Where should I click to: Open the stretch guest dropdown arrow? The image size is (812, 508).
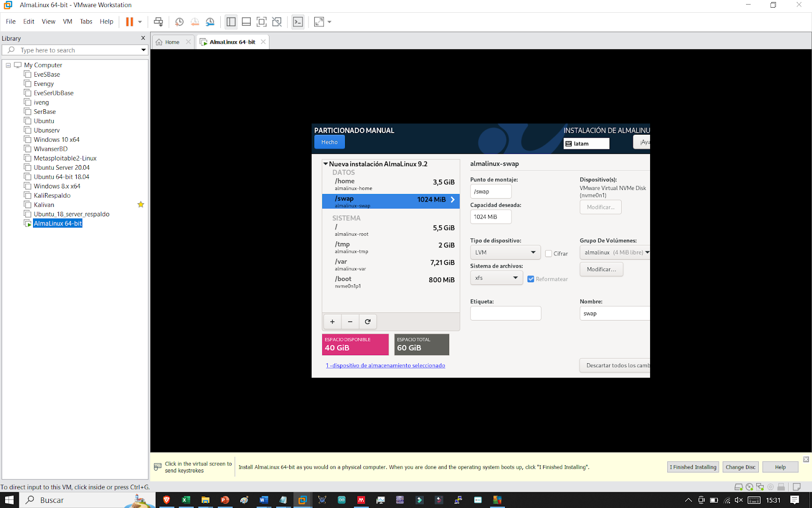coord(329,22)
